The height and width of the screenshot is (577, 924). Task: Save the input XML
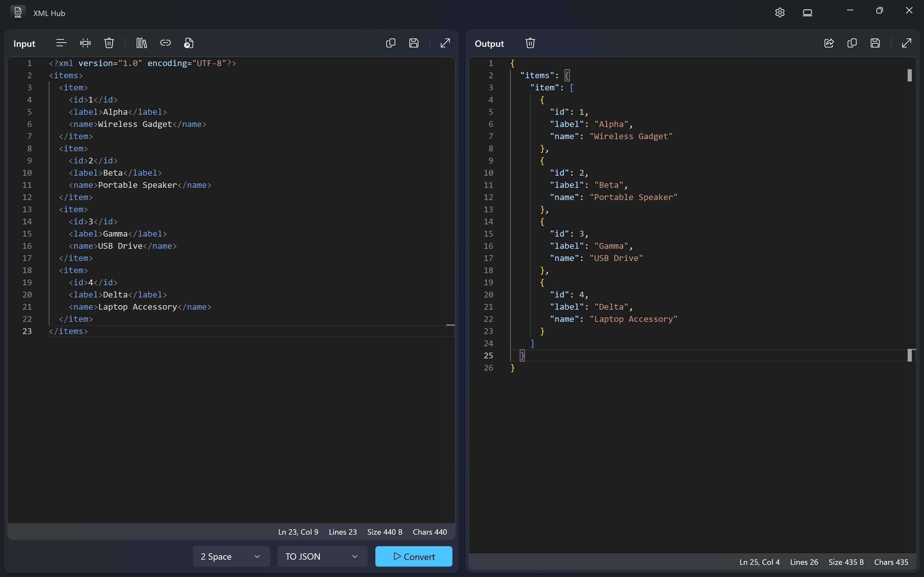click(x=414, y=43)
